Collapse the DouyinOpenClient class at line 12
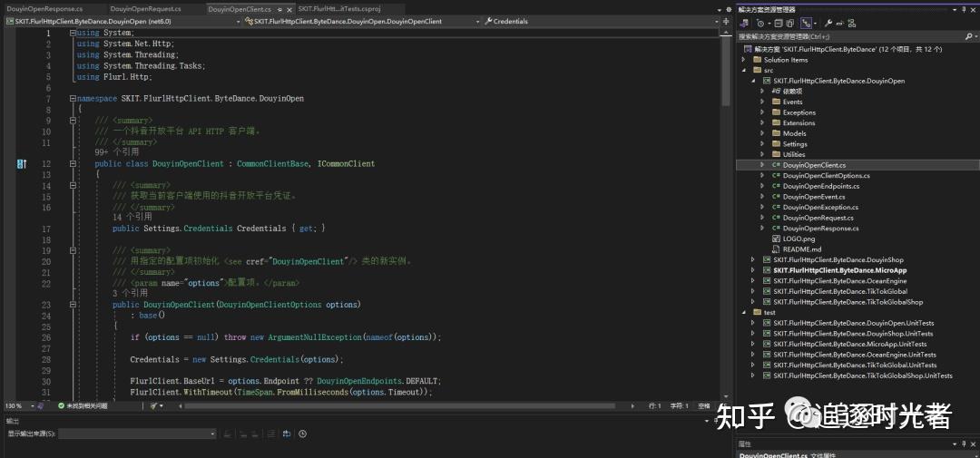The height and width of the screenshot is (458, 980). pos(73,164)
